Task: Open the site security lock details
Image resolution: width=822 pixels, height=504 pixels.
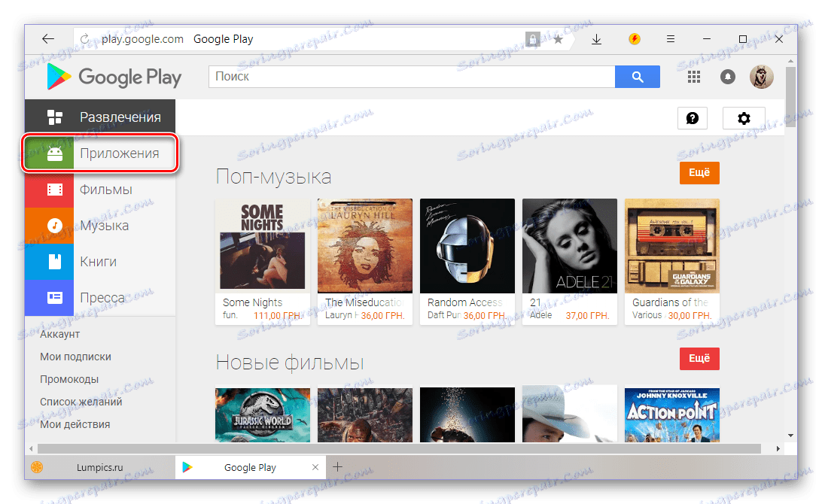Action: (533, 38)
